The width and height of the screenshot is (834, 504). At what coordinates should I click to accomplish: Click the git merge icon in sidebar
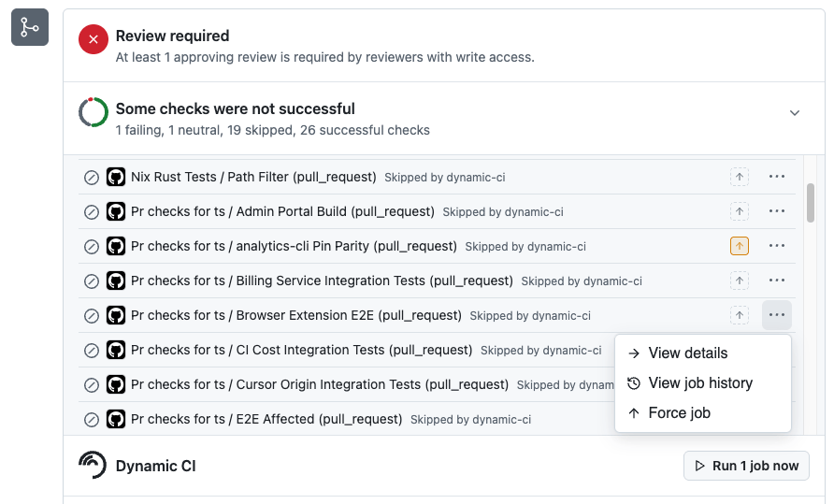pyautogui.click(x=30, y=27)
